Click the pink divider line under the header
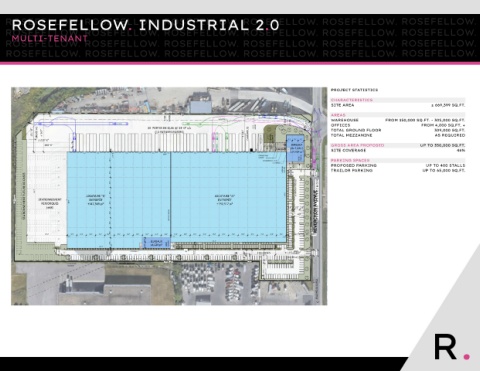The width and height of the screenshot is (480, 371). click(240, 63)
